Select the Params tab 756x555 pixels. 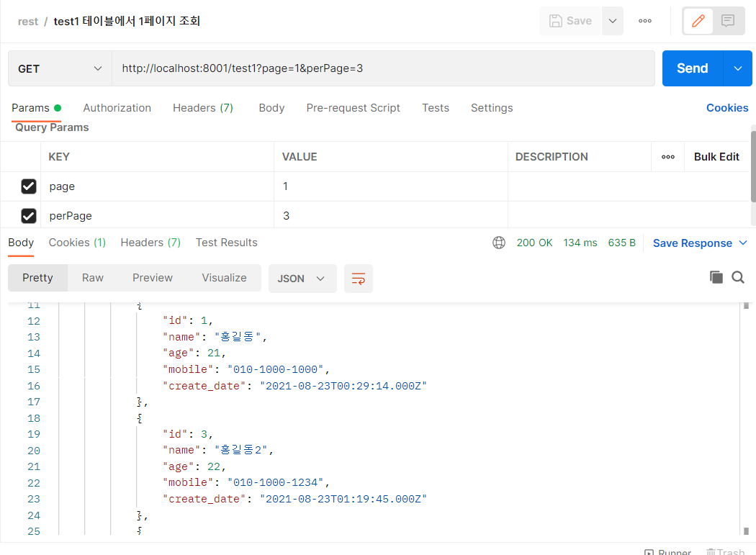36,108
